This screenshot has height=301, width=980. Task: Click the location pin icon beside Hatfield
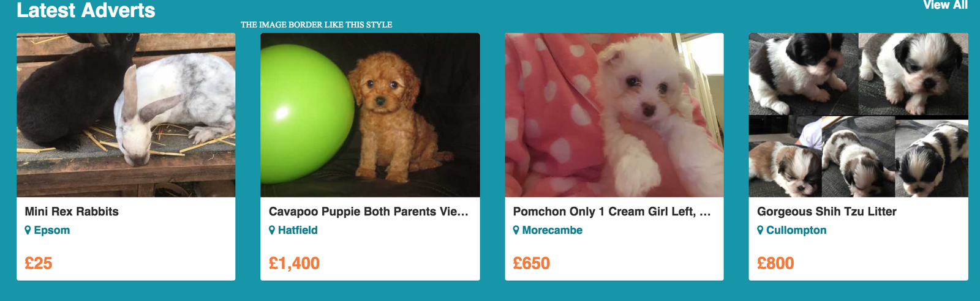pos(272,230)
